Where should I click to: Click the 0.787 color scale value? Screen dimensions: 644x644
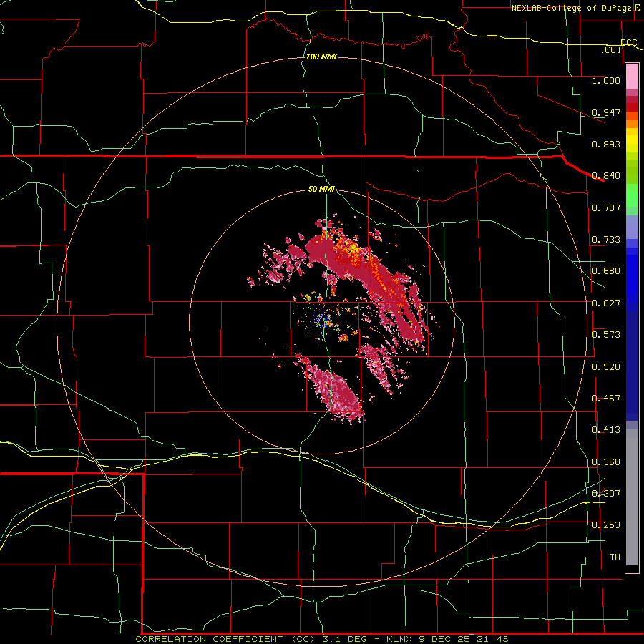(606, 208)
